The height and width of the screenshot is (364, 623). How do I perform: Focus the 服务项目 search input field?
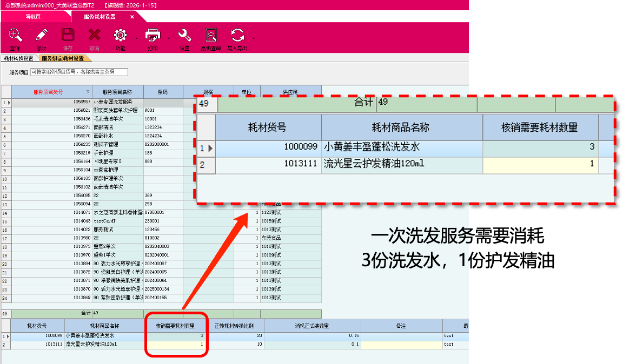point(79,72)
